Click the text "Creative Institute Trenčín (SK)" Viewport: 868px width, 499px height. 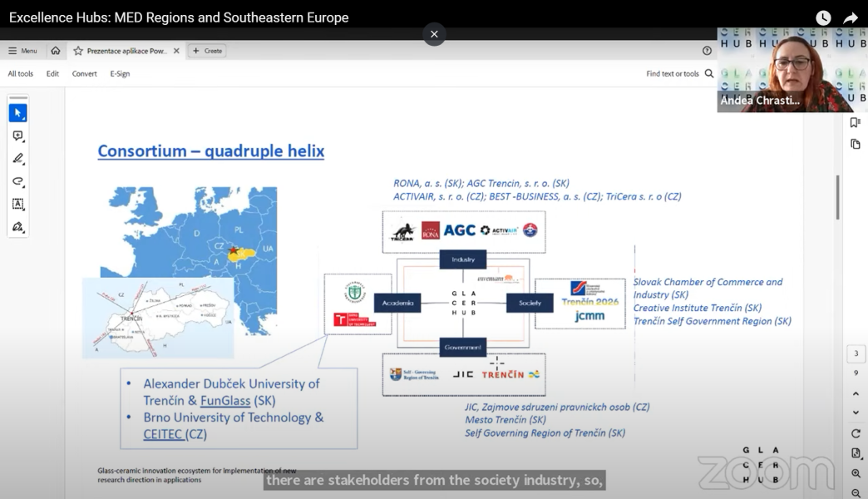click(698, 308)
